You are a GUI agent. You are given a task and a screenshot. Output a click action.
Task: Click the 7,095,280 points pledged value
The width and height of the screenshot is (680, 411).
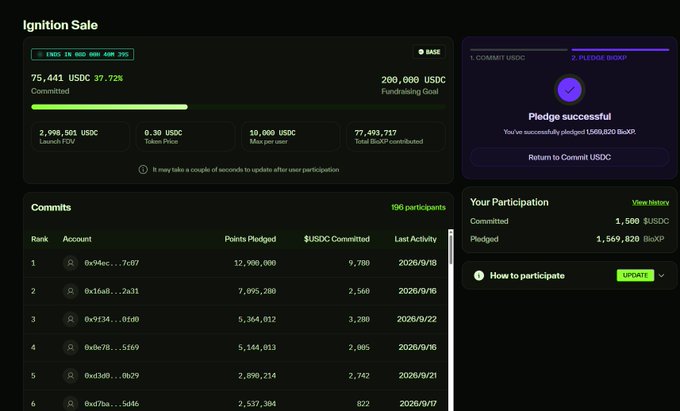click(257, 291)
